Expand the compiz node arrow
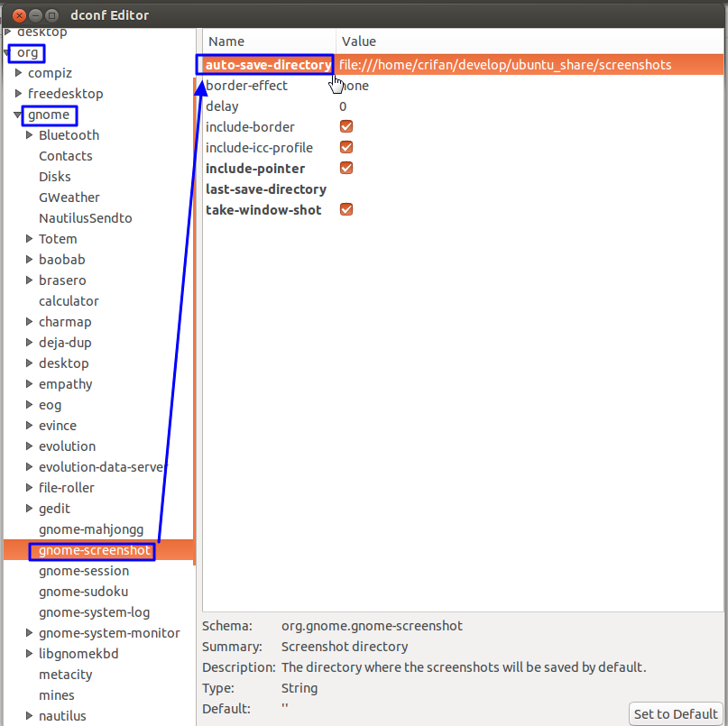Viewport: 728px width, 726px height. pos(19,72)
